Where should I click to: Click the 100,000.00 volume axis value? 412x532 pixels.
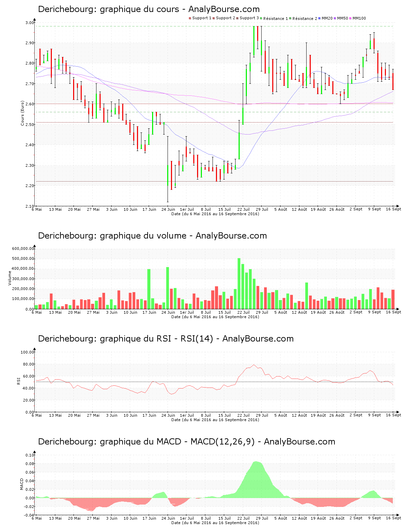(23, 299)
